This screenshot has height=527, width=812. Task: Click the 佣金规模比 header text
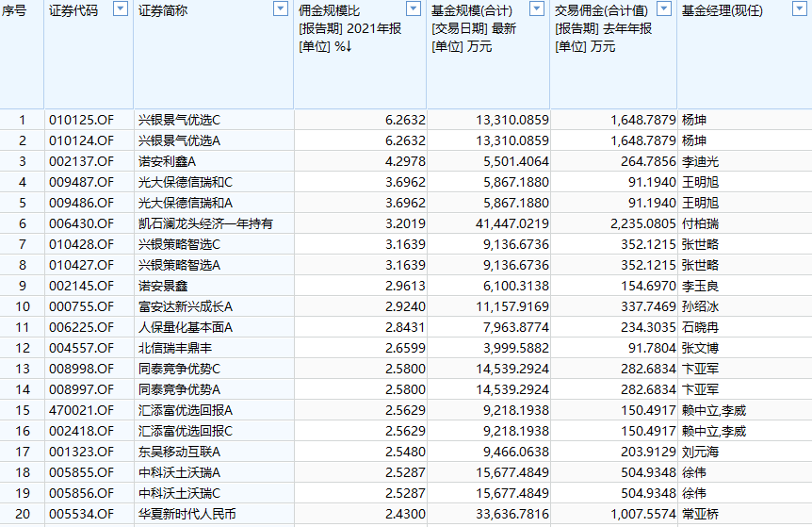tap(330, 10)
